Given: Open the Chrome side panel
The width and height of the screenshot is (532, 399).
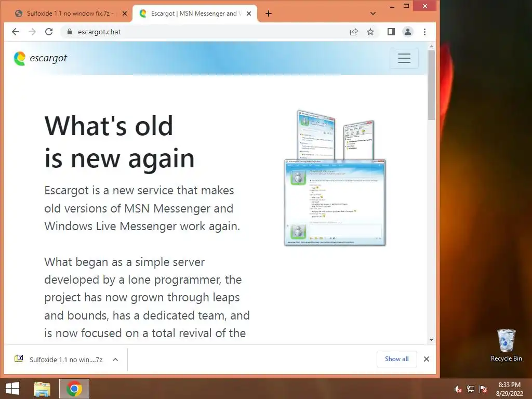Looking at the screenshot, I should tap(391, 32).
